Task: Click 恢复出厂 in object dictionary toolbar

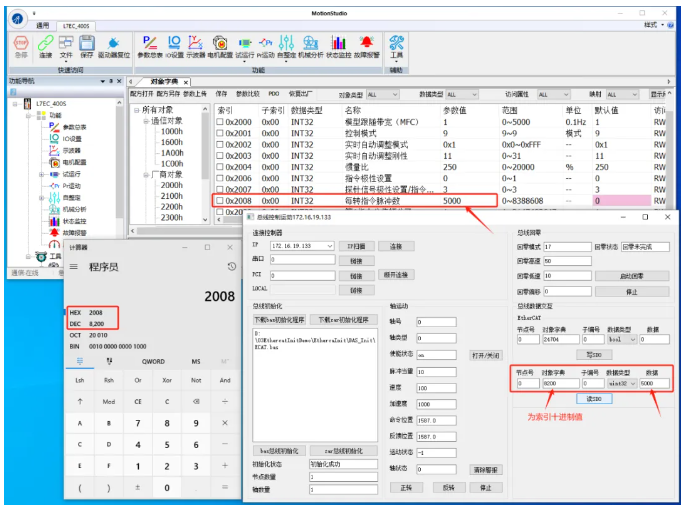Action: [301, 94]
